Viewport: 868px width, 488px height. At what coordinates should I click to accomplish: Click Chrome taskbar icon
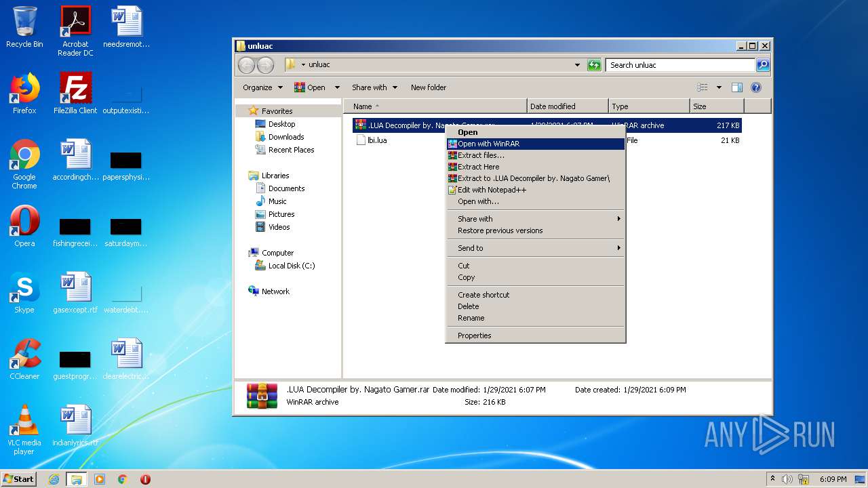tap(123, 479)
